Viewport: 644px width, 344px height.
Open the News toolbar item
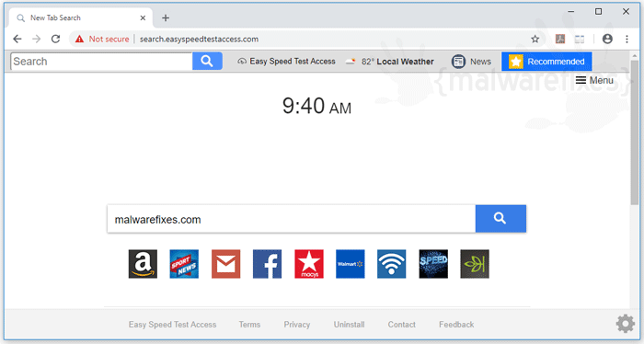coord(471,62)
